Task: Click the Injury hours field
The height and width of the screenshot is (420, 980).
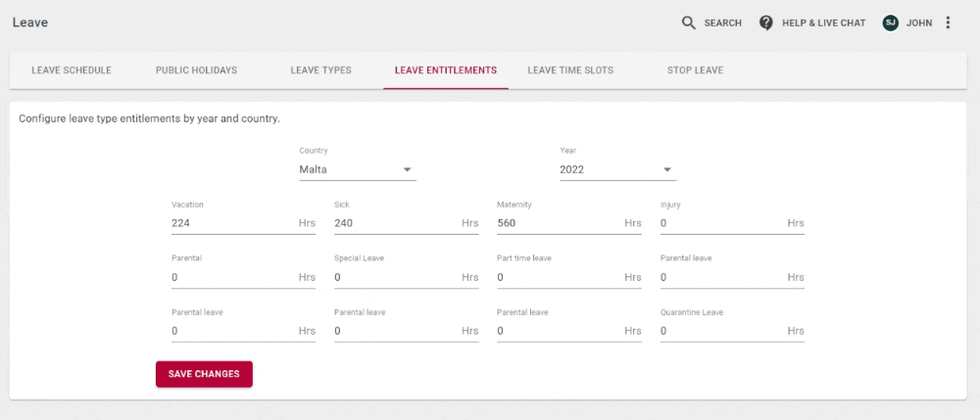Action: (732, 223)
